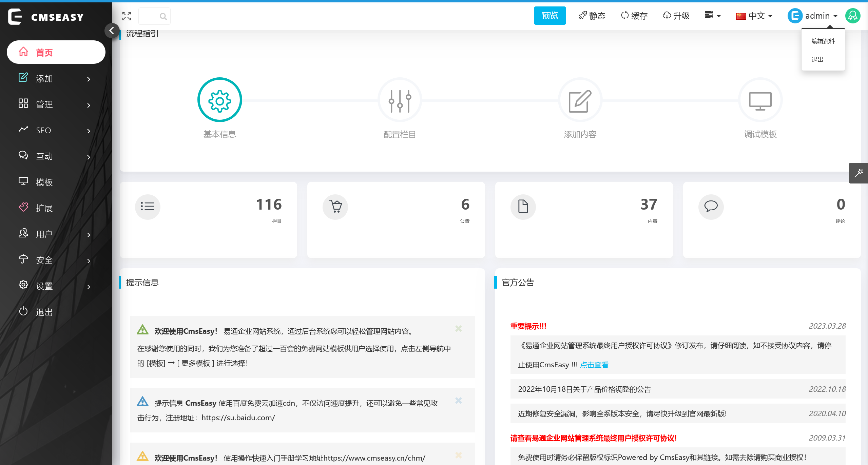The width and height of the screenshot is (868, 465).
Task: Click the 预览 preview button
Action: (x=550, y=16)
